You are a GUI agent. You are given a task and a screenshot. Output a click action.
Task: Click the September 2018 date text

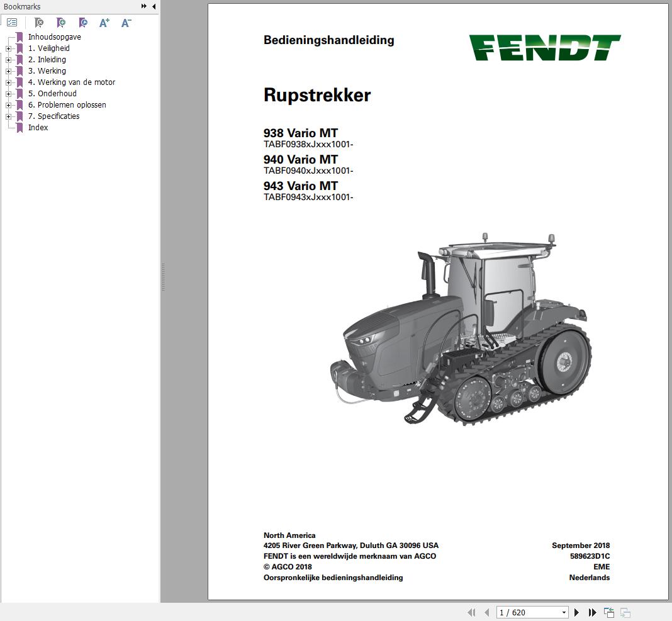coord(581,545)
